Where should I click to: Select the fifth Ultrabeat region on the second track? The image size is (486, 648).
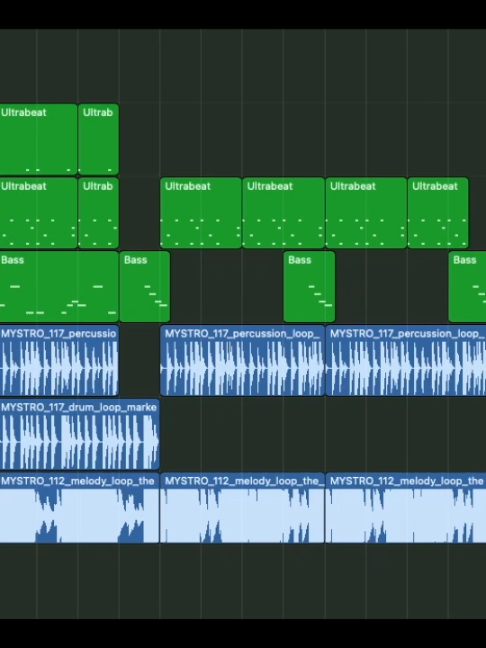366,213
